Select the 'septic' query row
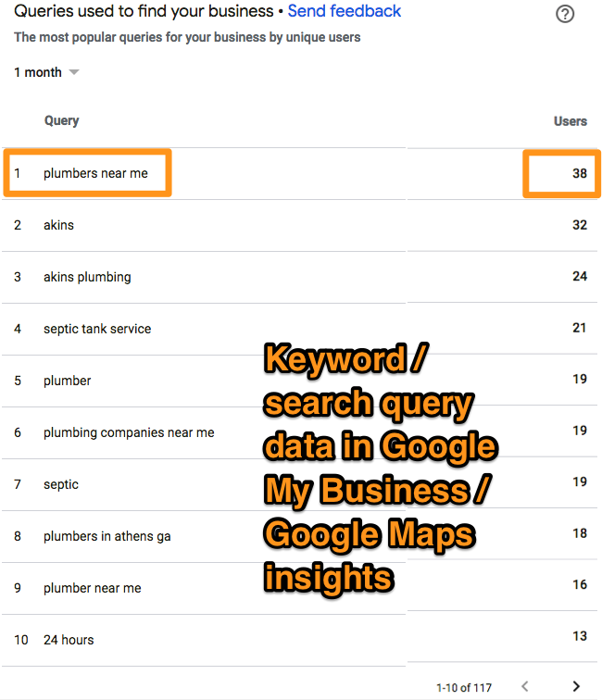 (x=61, y=484)
